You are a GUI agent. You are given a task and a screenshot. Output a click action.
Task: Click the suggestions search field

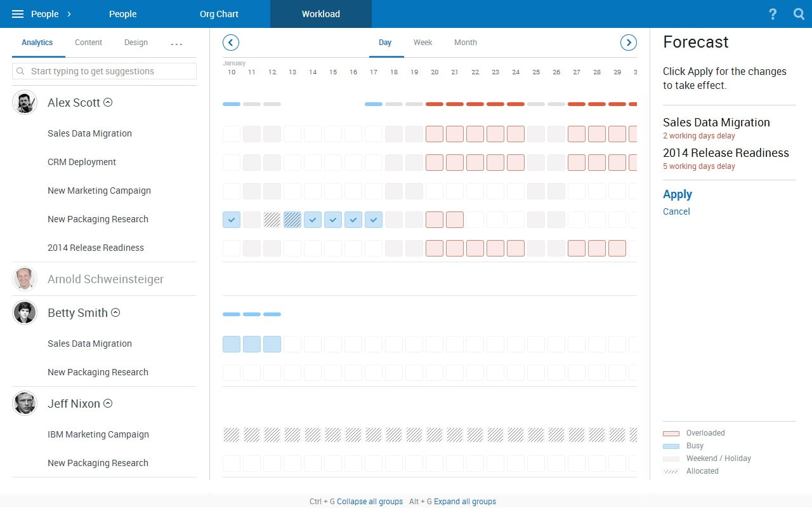tap(104, 71)
